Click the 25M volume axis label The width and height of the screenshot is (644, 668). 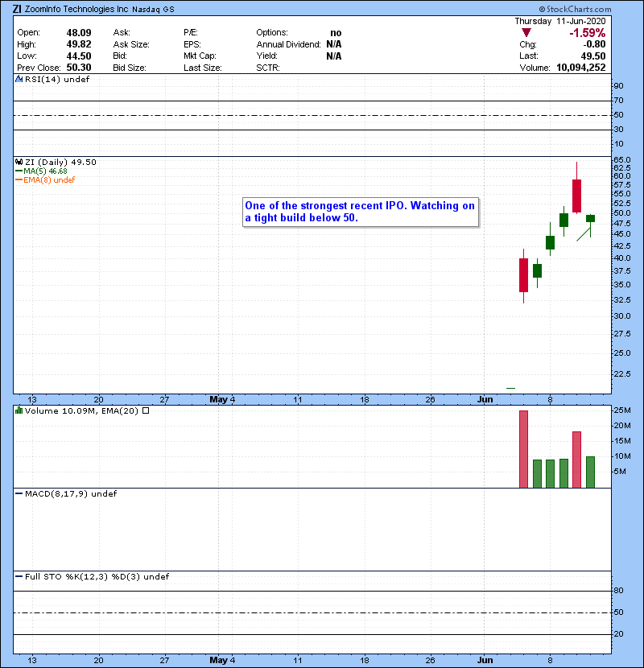pyautogui.click(x=622, y=410)
